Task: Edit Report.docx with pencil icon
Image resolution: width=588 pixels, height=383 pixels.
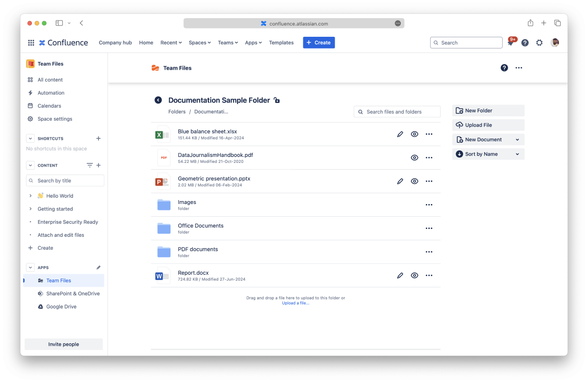Action: pyautogui.click(x=400, y=275)
